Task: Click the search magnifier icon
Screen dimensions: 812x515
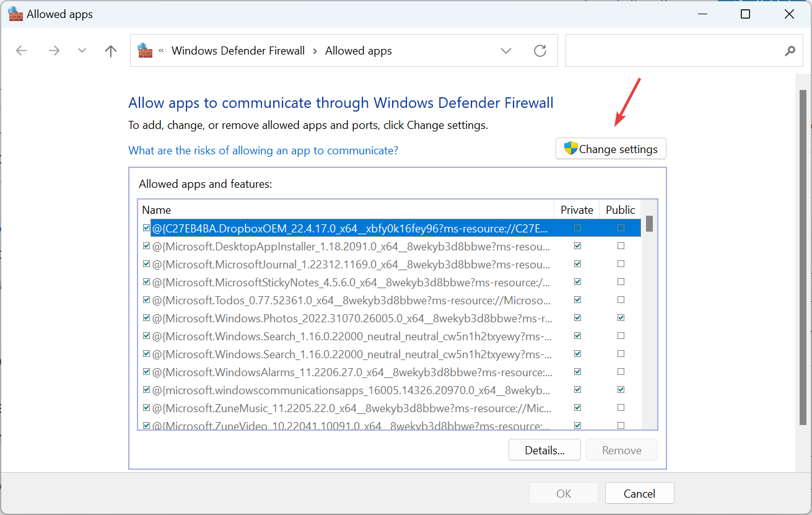Action: pos(790,51)
